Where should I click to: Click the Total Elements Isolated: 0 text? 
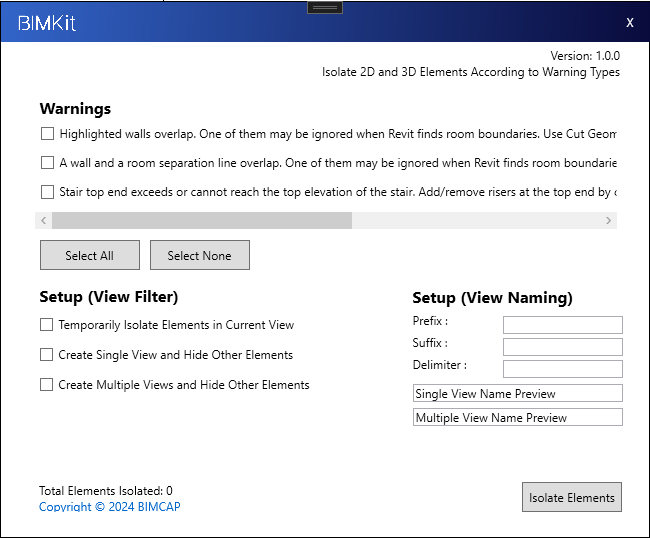[x=106, y=491]
